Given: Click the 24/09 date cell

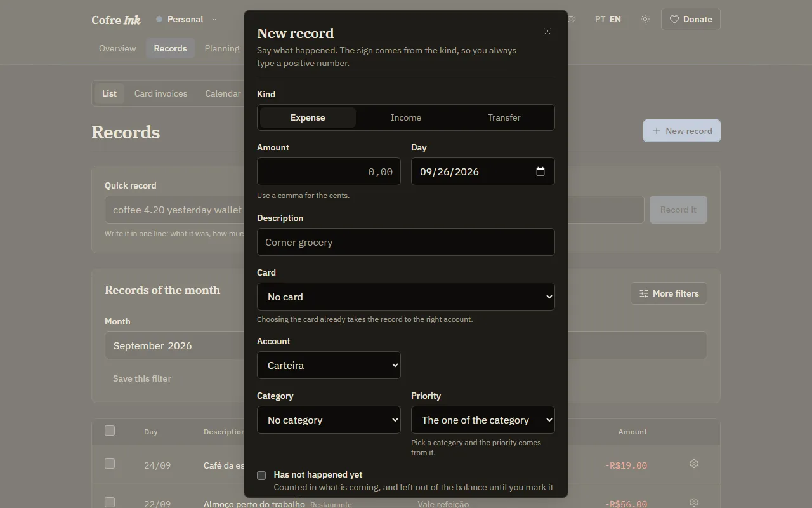Looking at the screenshot, I should click(157, 465).
